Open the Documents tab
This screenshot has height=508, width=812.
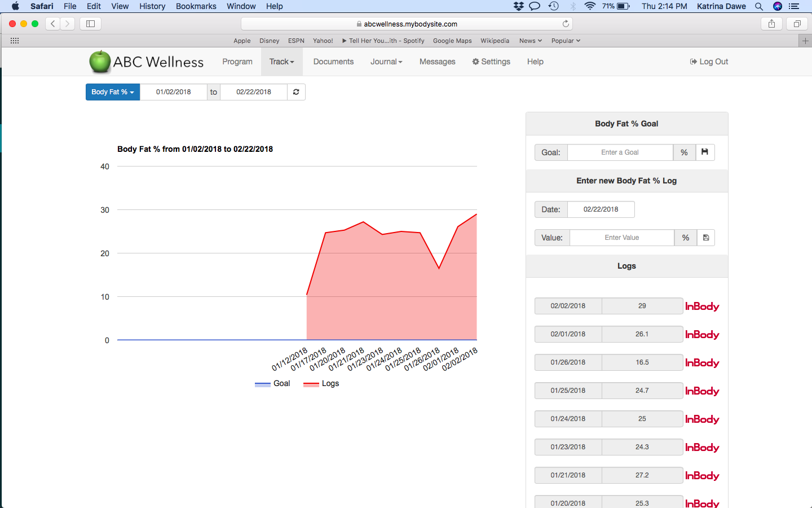pos(333,62)
